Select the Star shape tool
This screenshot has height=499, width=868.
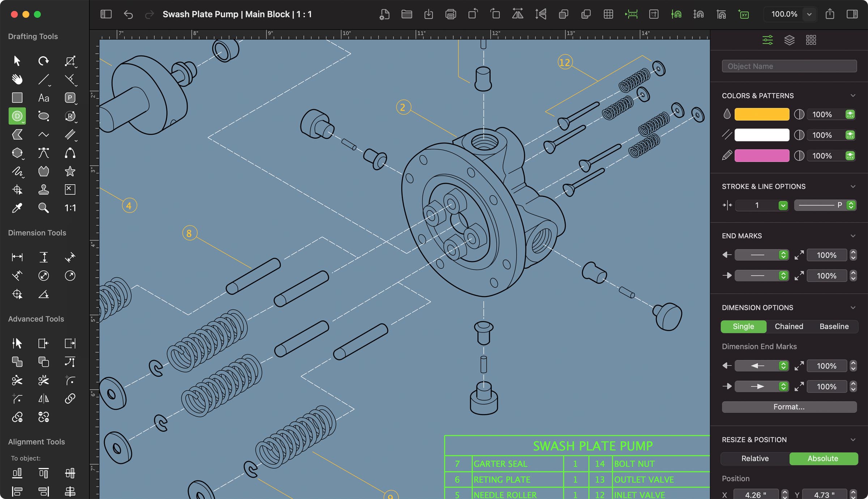pyautogui.click(x=70, y=171)
